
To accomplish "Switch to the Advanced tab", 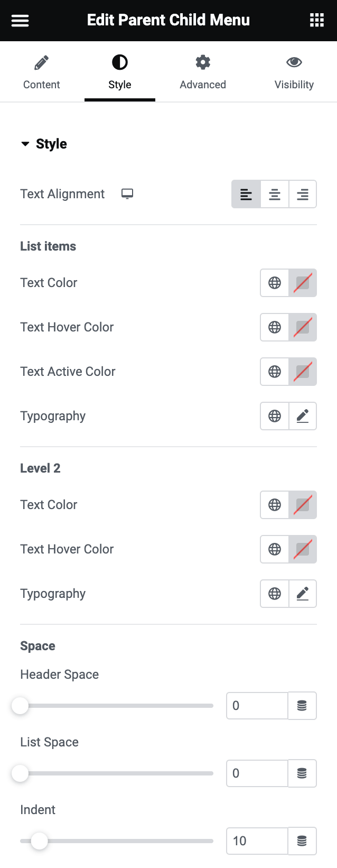I will tap(203, 72).
